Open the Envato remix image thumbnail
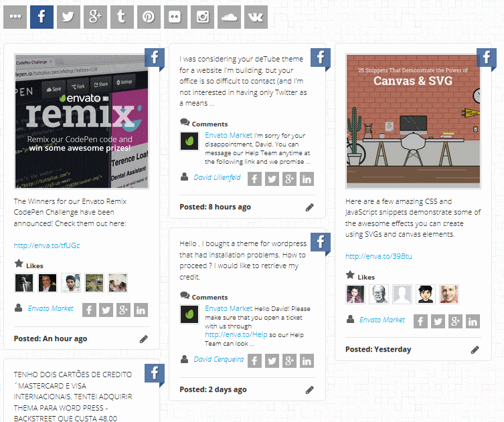The image size is (504, 422). coord(82,122)
